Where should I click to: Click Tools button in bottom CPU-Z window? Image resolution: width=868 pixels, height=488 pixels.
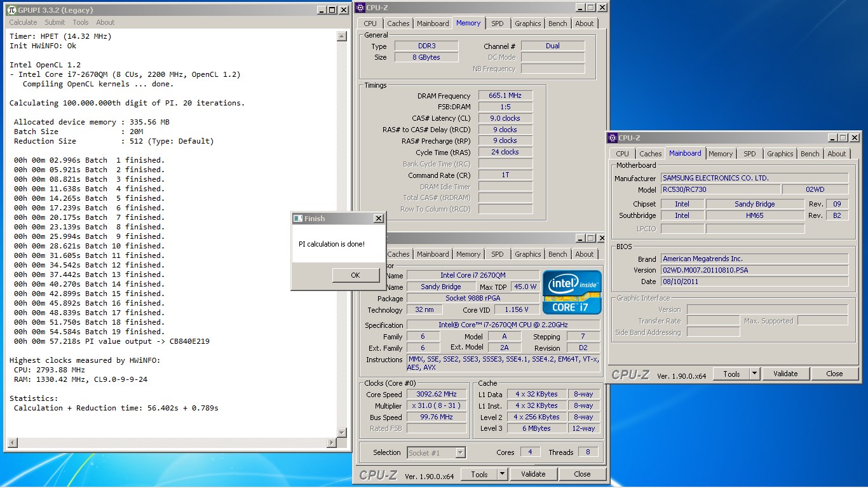click(x=480, y=474)
